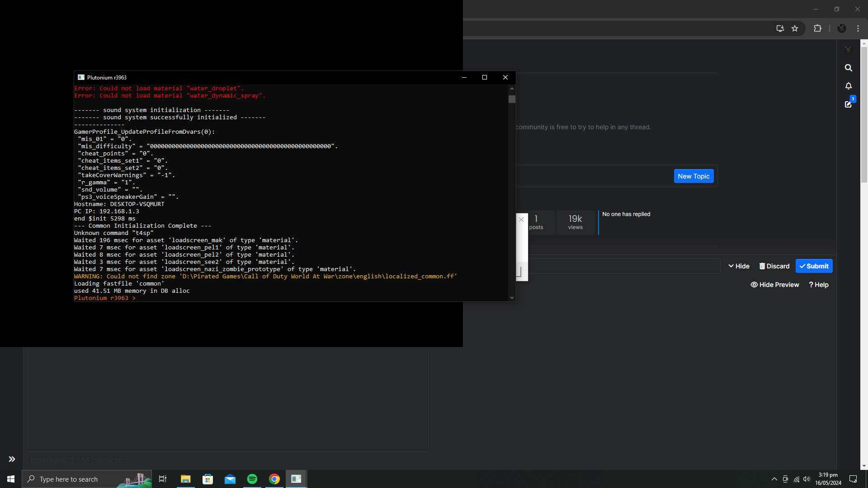
Task: Open the forum search magnifier icon
Action: (849, 68)
